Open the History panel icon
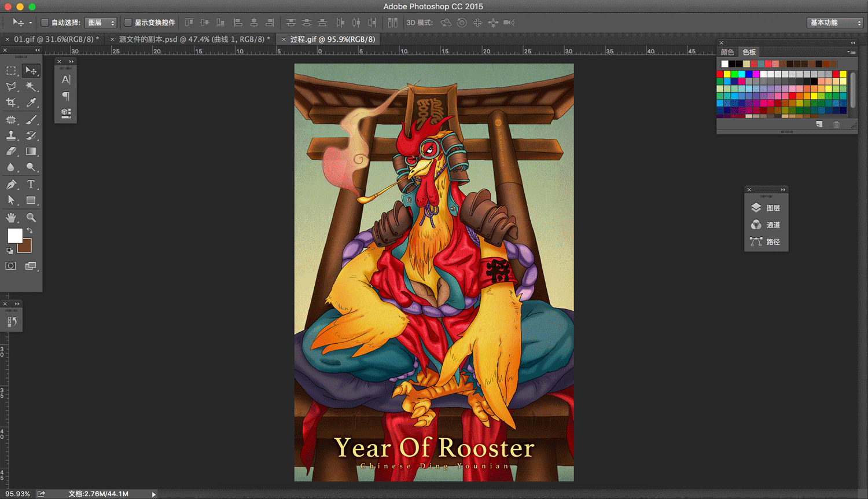The height and width of the screenshot is (499, 868). point(12,322)
